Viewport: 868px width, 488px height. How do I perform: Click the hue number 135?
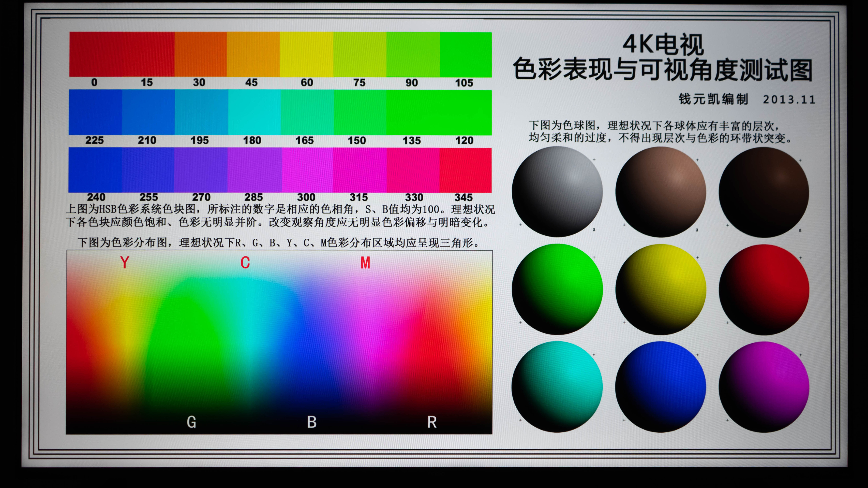tap(412, 141)
